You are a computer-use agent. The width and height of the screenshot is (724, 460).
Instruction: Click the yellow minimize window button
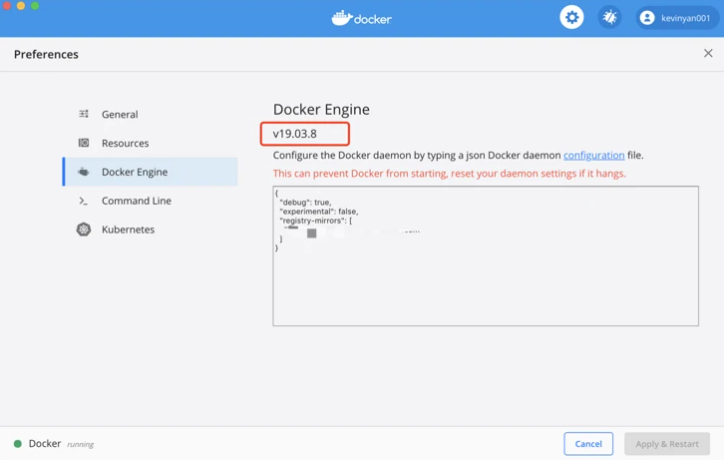click(21, 6)
